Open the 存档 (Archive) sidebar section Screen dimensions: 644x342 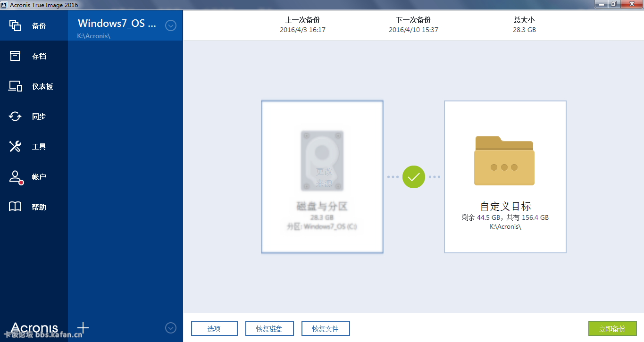(x=34, y=56)
